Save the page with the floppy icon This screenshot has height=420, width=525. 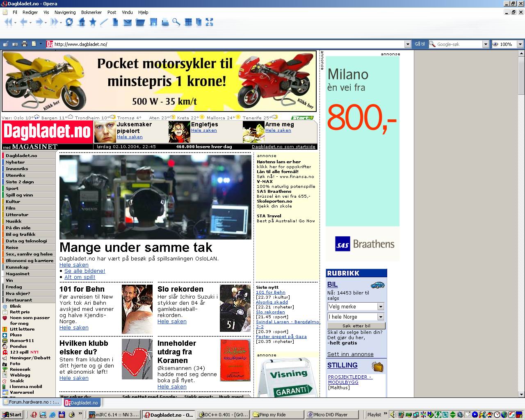click(153, 22)
